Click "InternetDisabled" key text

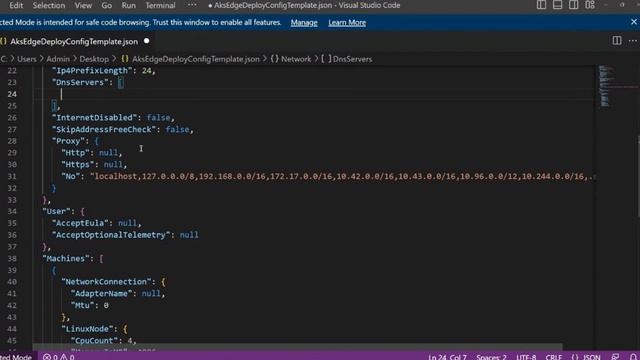(x=94, y=118)
